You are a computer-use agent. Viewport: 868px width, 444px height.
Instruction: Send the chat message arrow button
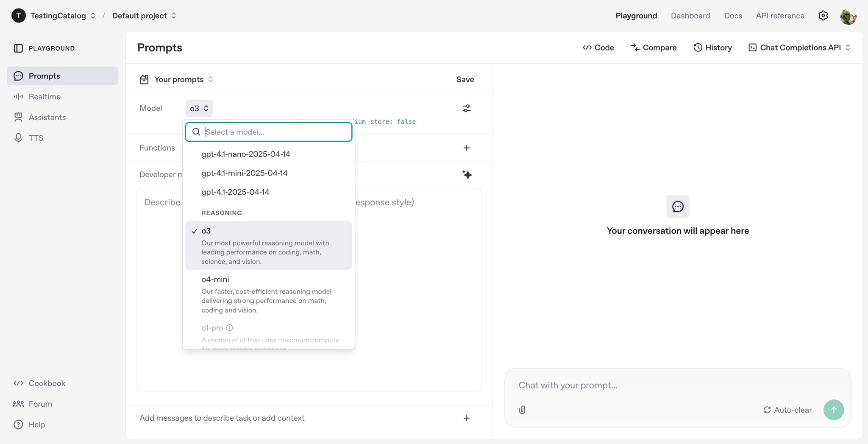pos(834,410)
